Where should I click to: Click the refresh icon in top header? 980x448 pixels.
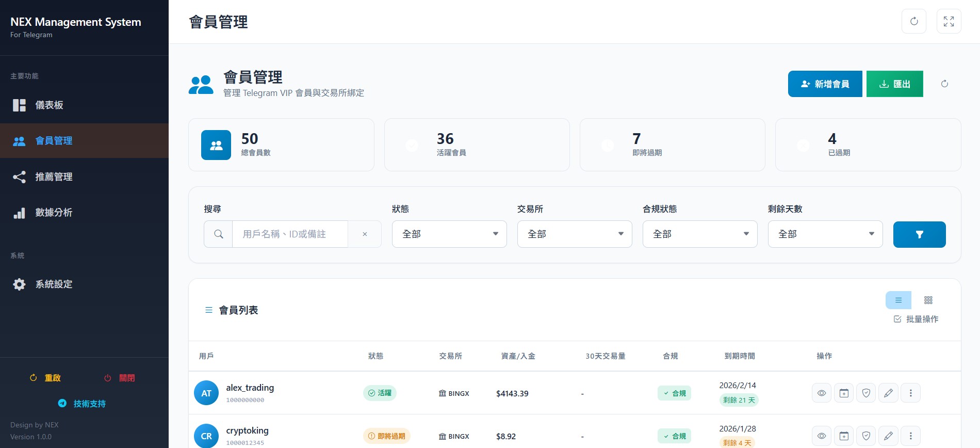(x=913, y=21)
